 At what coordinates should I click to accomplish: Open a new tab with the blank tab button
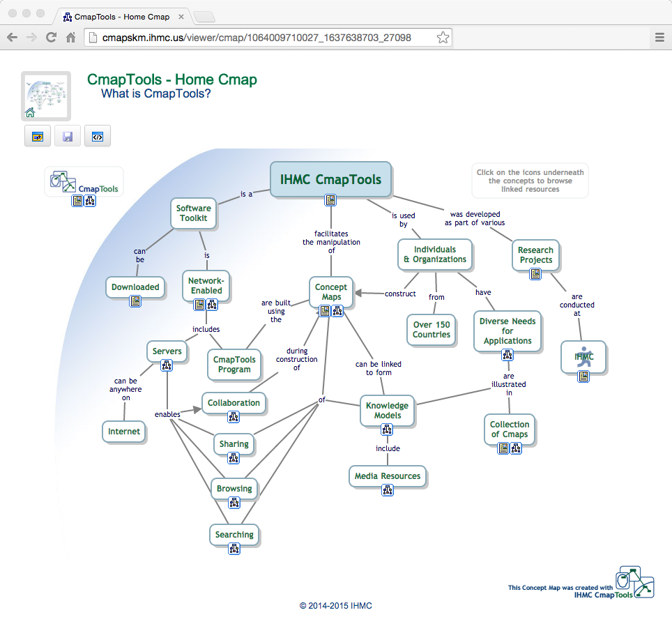pos(204,17)
